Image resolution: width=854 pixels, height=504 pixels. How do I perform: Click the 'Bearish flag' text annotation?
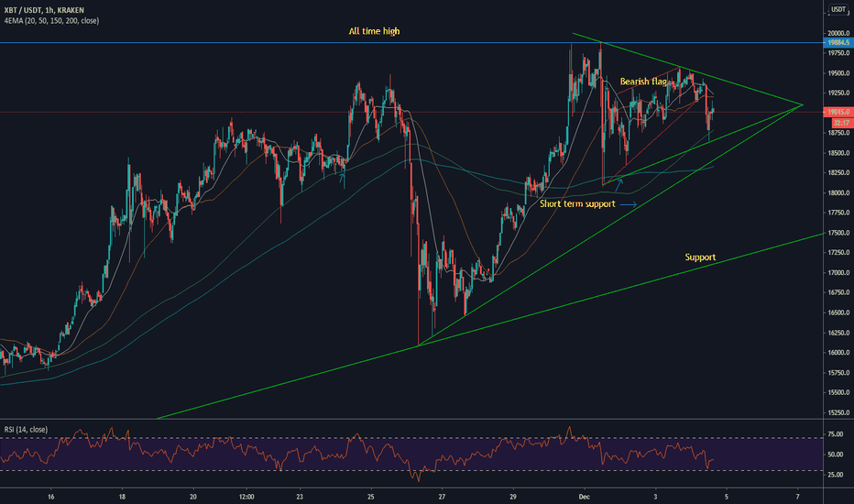pyautogui.click(x=643, y=82)
